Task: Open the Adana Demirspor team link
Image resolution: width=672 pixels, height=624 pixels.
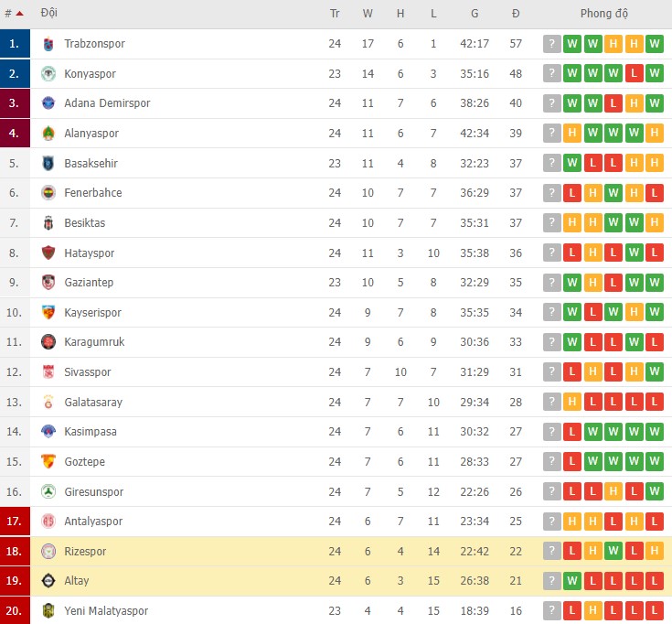Action: tap(107, 103)
